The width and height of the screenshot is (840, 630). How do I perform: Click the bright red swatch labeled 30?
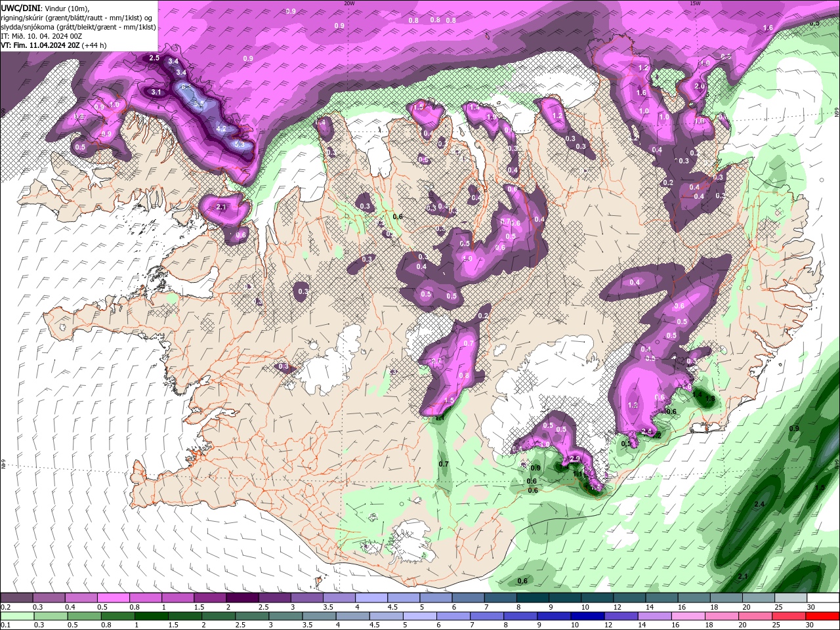823,616
